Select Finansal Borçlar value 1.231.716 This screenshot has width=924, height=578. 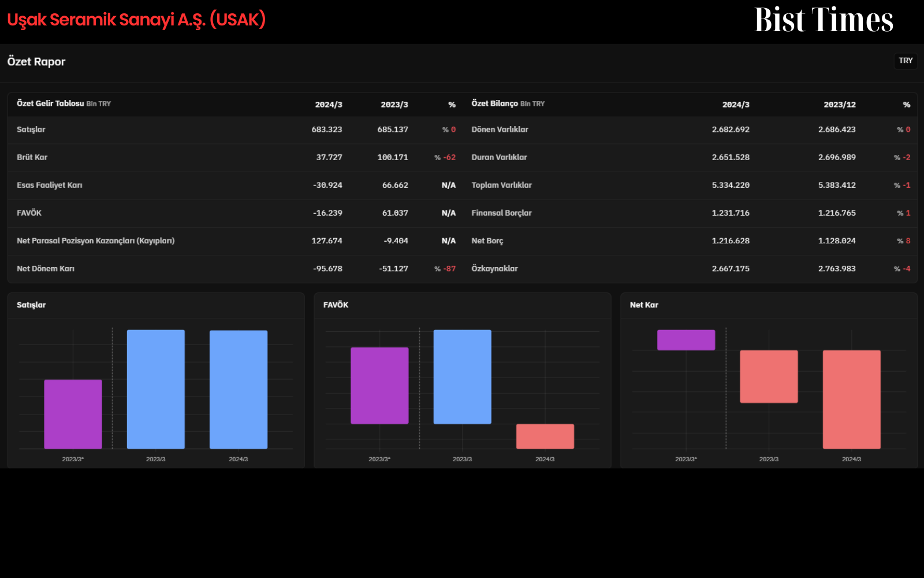(x=731, y=213)
